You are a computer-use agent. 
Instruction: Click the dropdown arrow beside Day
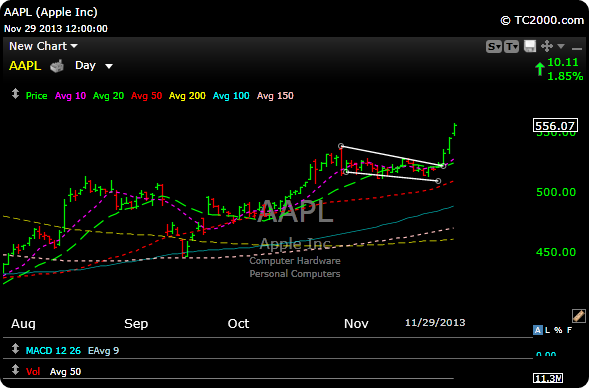[109, 66]
